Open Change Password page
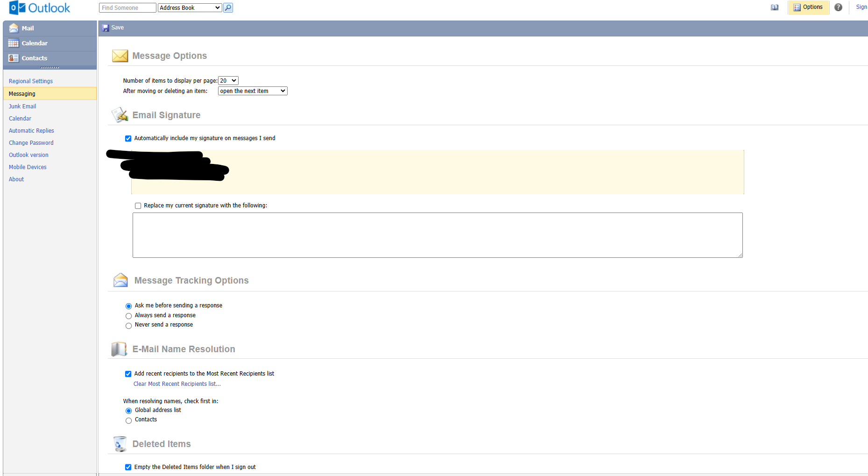 (31, 143)
